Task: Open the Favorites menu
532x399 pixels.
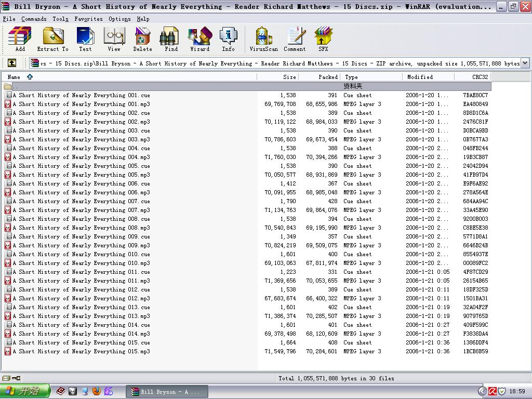Action: pos(88,19)
